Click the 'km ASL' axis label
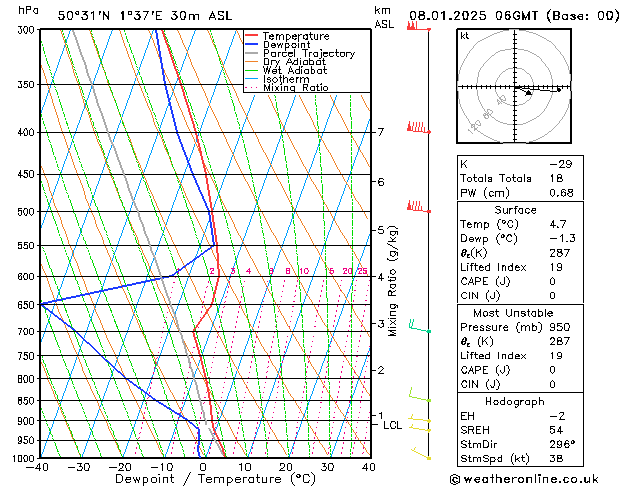Screen dimensions: 629x486 coord(384,17)
